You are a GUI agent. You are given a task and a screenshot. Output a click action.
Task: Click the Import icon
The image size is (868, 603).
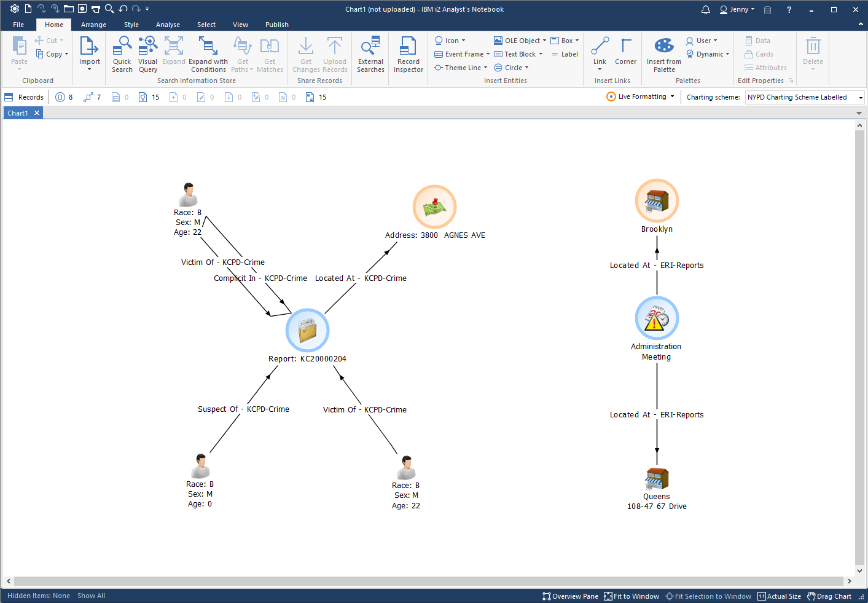coord(89,52)
